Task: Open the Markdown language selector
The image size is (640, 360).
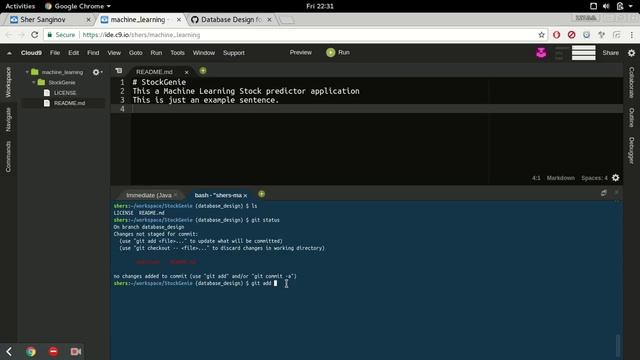Action: [x=560, y=178]
